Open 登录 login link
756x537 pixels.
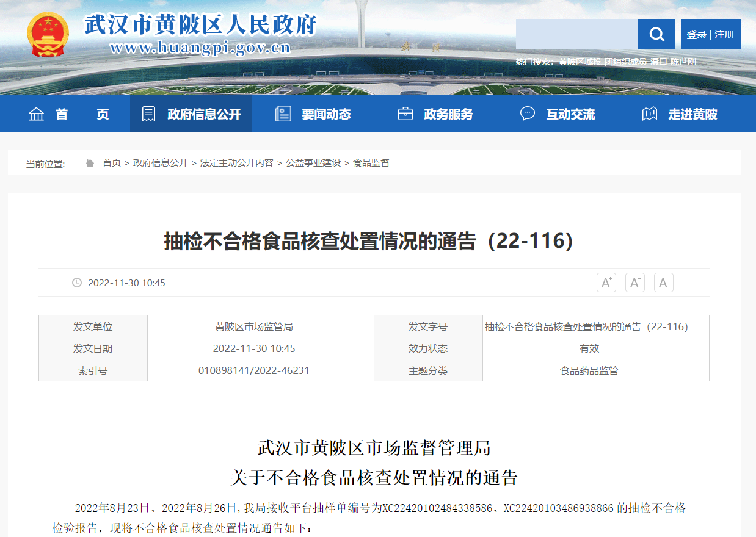click(x=696, y=34)
